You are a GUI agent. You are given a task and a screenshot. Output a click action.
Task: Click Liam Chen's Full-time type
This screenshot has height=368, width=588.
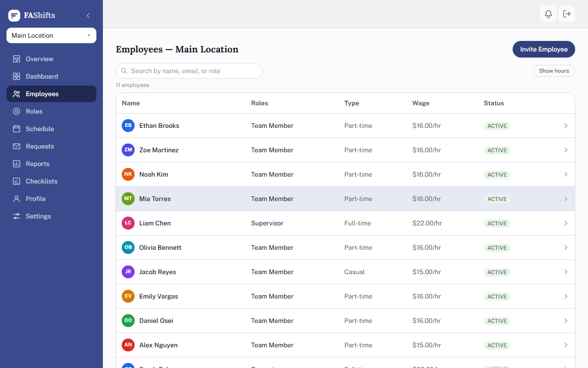[x=358, y=223]
